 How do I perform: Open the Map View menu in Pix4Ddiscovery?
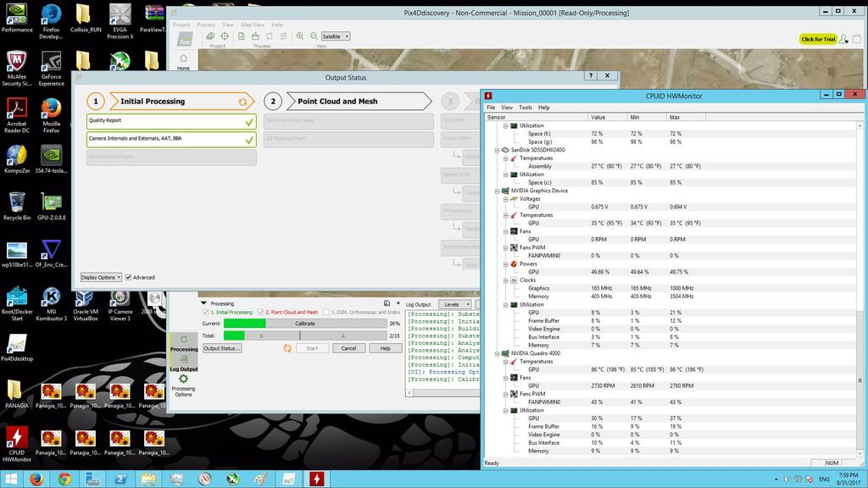click(x=253, y=25)
